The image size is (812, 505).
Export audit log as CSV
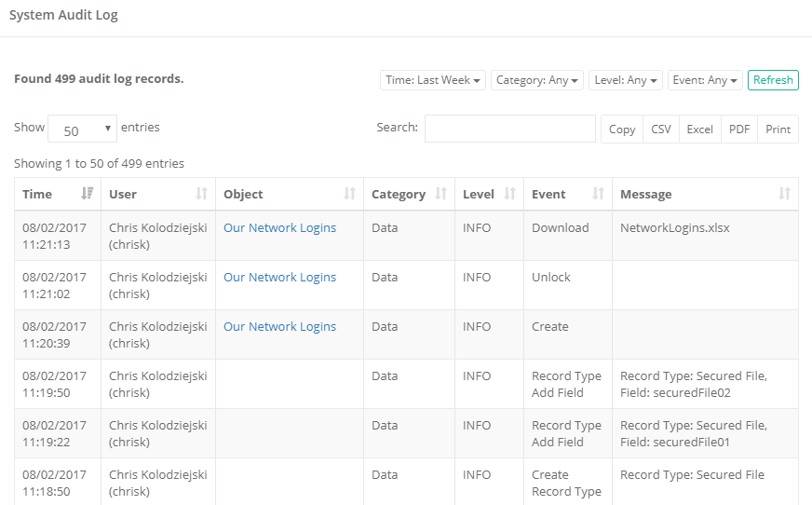pyautogui.click(x=661, y=130)
